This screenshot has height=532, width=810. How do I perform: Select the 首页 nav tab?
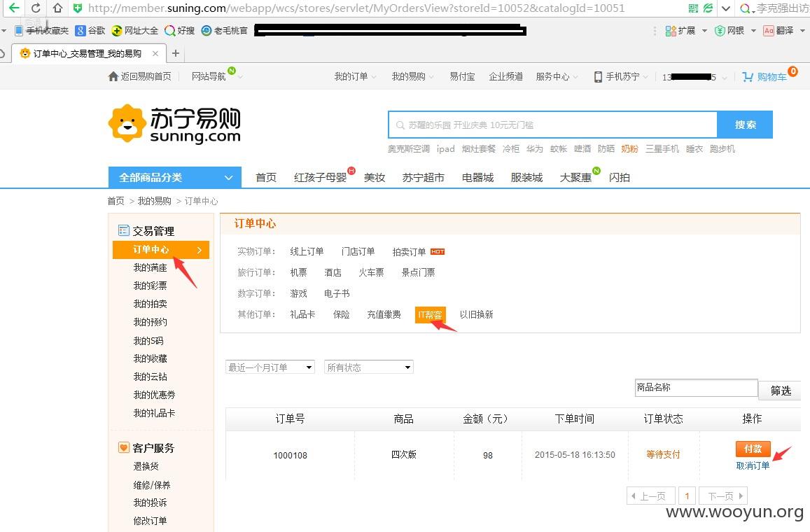(x=266, y=177)
